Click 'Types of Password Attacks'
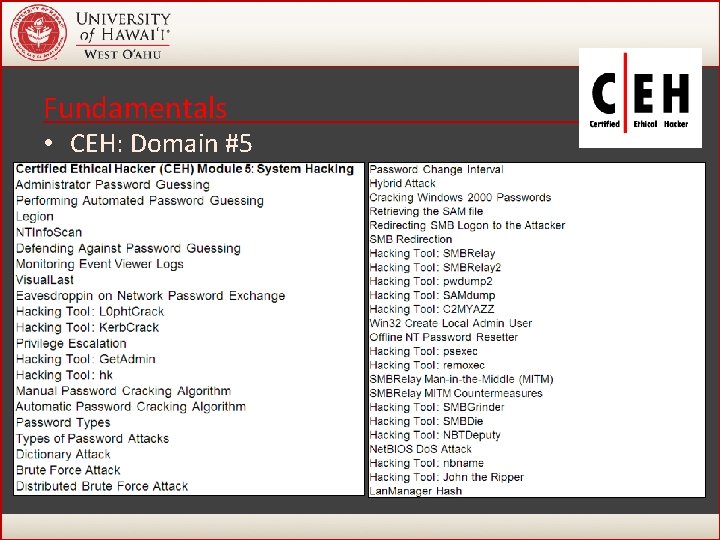The image size is (720, 540). click(x=92, y=439)
